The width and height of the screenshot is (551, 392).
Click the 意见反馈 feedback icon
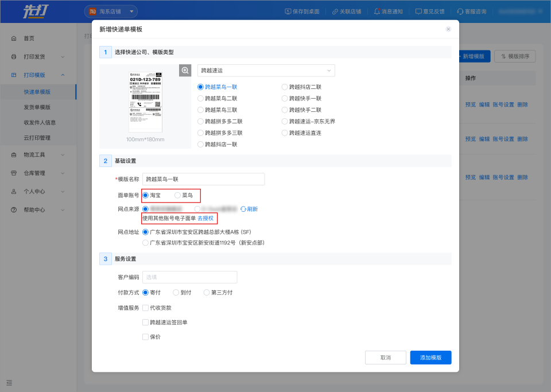(x=418, y=11)
